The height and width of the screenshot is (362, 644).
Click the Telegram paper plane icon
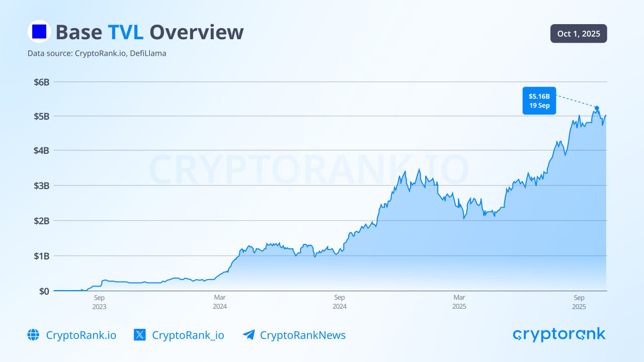tap(249, 335)
